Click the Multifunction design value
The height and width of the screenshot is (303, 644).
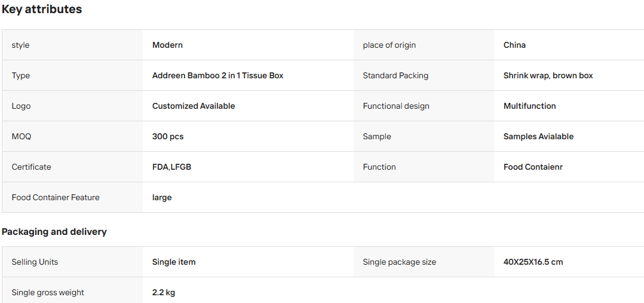click(x=530, y=106)
